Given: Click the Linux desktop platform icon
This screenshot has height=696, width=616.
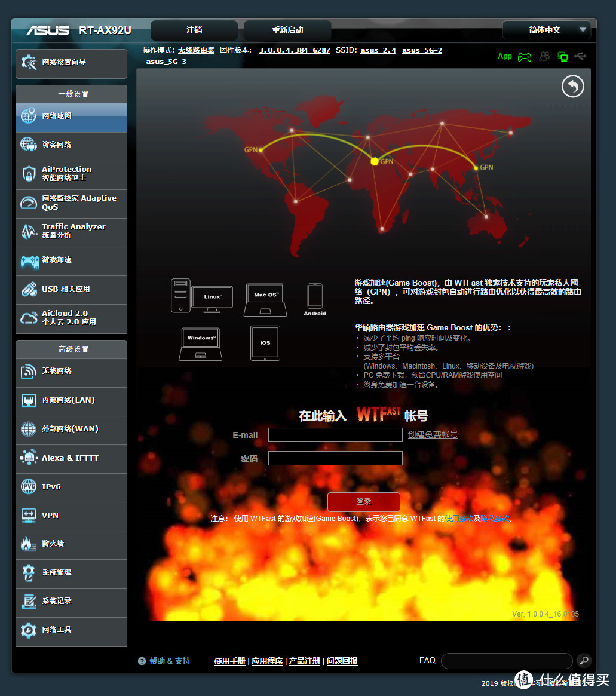Looking at the screenshot, I should click(x=202, y=296).
